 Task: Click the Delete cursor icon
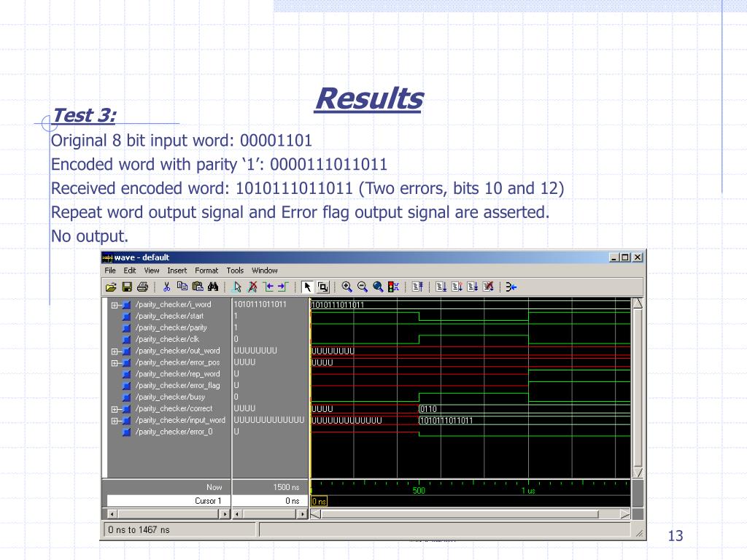pos(252,287)
